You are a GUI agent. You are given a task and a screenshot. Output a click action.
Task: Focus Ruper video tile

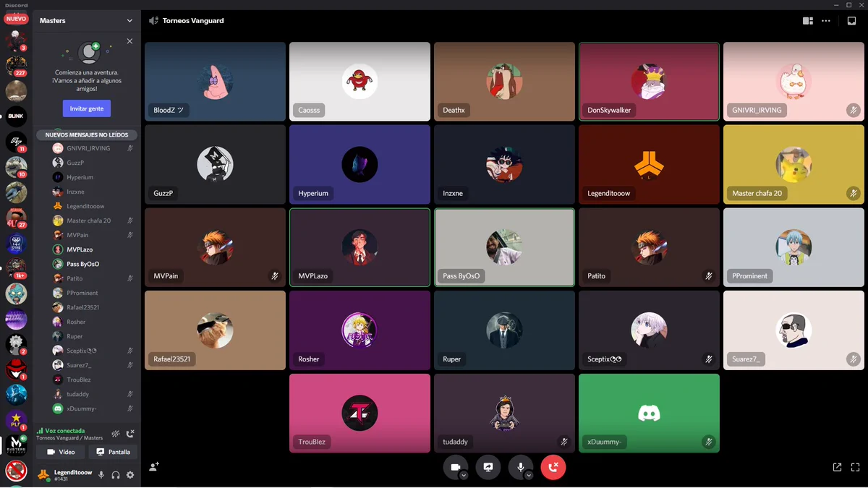pos(504,330)
